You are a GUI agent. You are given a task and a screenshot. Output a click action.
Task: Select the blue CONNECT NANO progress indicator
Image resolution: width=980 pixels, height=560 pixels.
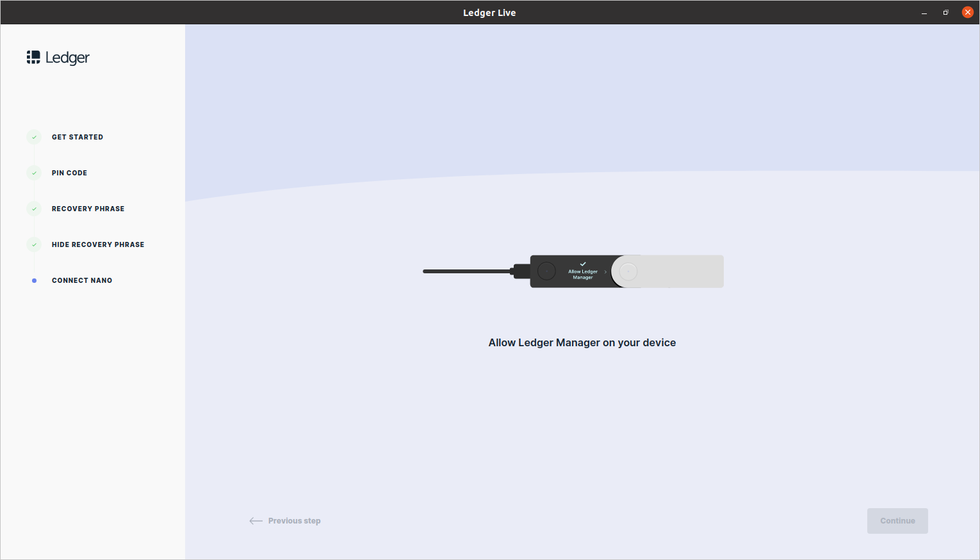(33, 280)
